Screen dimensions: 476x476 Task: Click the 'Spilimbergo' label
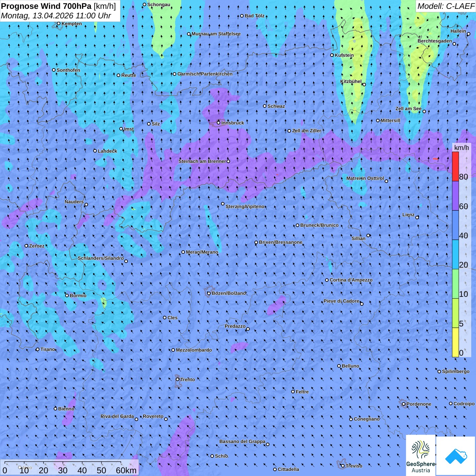(456, 371)
